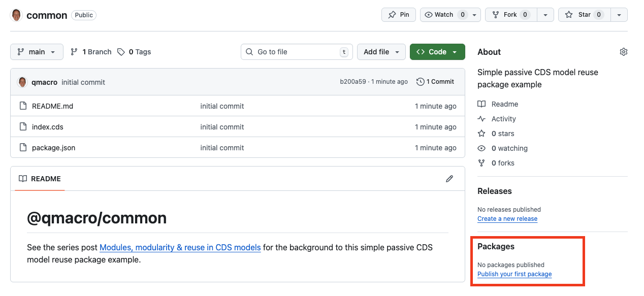Screen dimensions: 644x296
Task: Follow the Publish your first package link
Action: point(514,274)
